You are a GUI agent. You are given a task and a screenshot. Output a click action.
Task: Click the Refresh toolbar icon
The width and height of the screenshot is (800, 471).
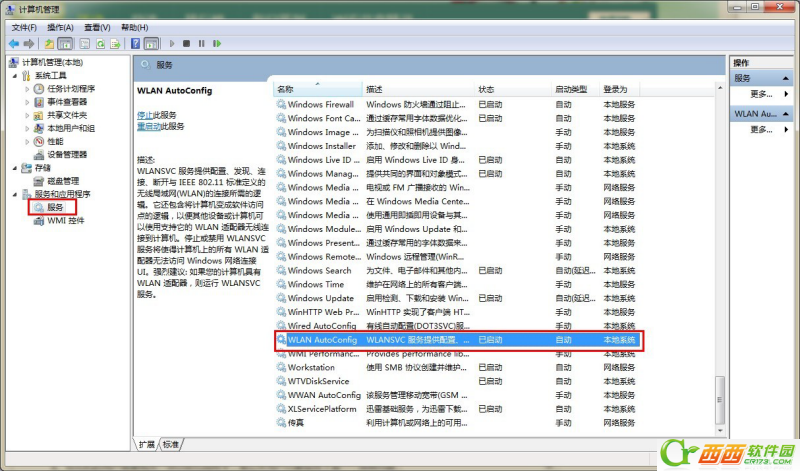[x=101, y=44]
